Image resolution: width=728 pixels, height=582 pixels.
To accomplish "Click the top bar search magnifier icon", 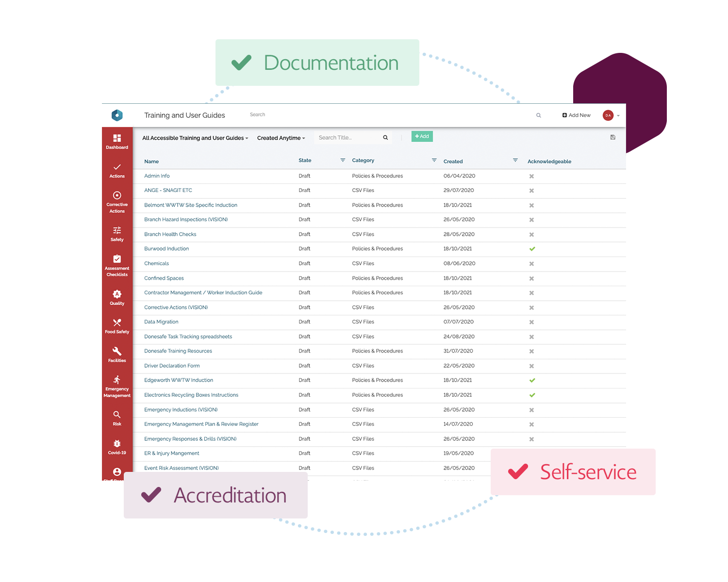I will (538, 115).
